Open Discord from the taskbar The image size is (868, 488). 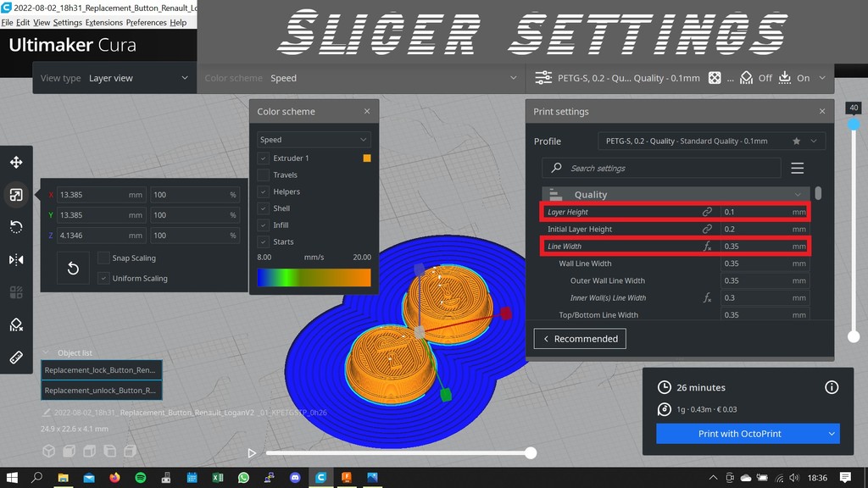pos(295,478)
